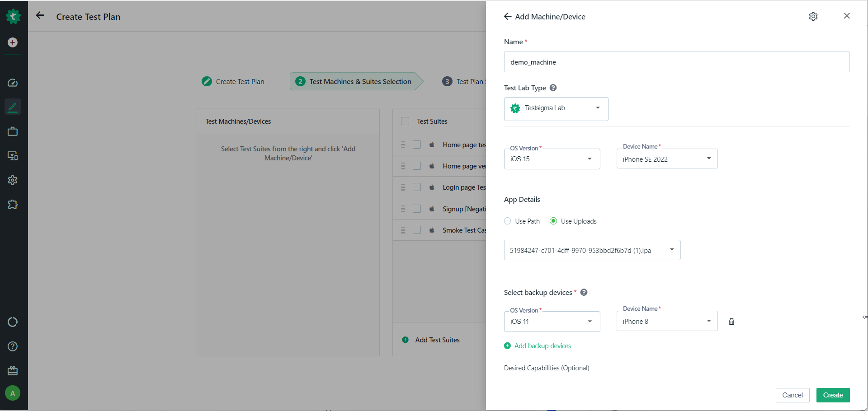Select the Use Path radio option
This screenshot has width=868, height=411.
508,221
